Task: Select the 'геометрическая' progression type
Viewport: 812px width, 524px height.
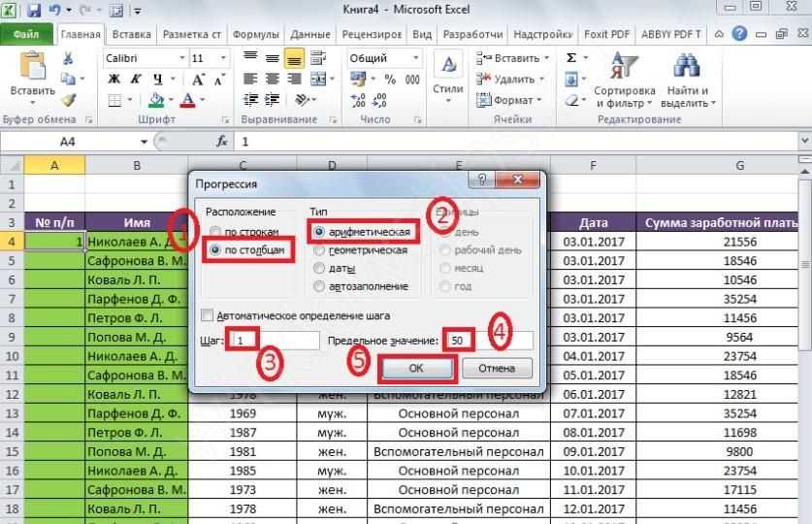Action: pos(319,250)
